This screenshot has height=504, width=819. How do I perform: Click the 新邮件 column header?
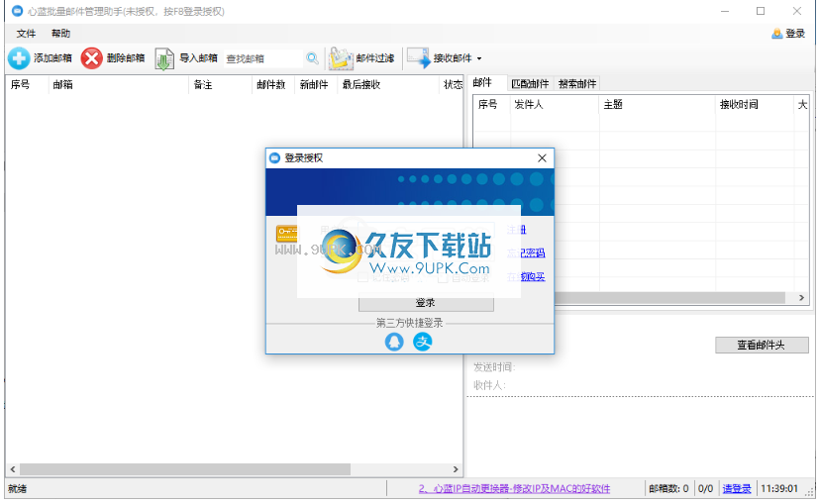pos(314,84)
